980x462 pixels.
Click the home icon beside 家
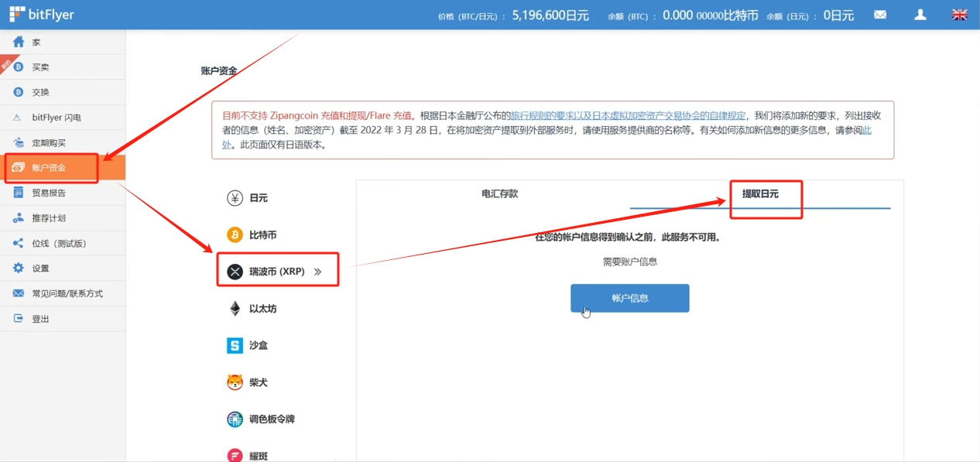[x=19, y=42]
